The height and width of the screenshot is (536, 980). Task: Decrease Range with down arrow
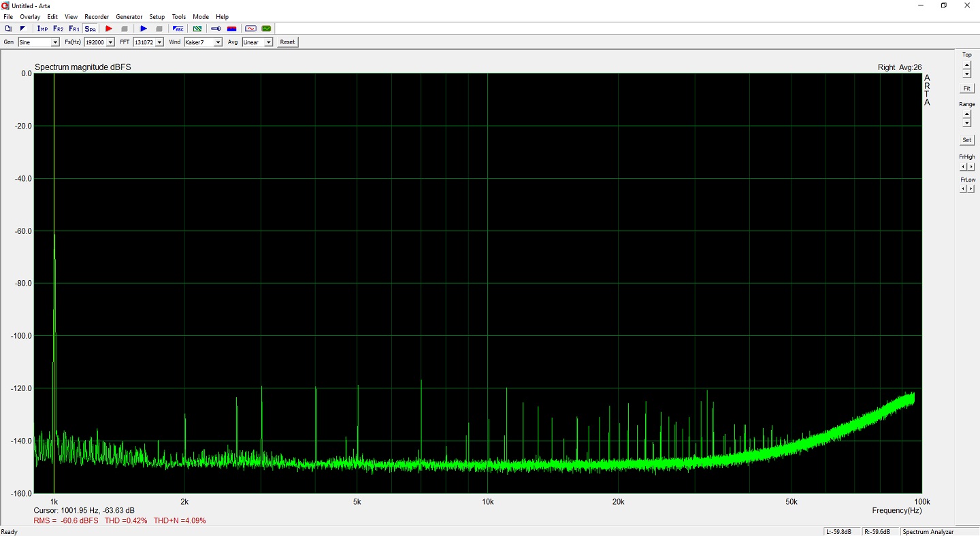coord(967,123)
